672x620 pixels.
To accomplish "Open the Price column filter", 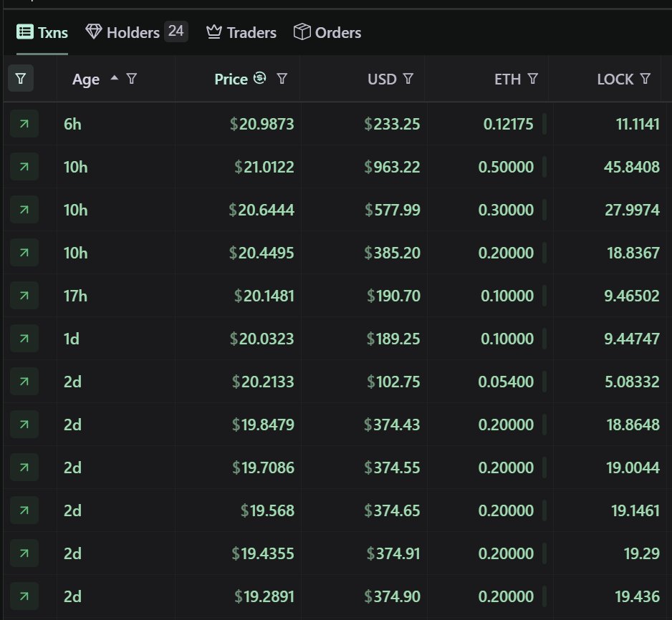I will [282, 79].
